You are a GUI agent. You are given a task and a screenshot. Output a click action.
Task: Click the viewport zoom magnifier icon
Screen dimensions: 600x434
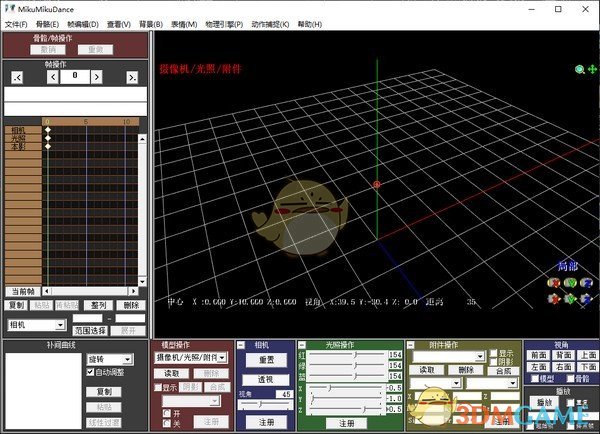(579, 70)
